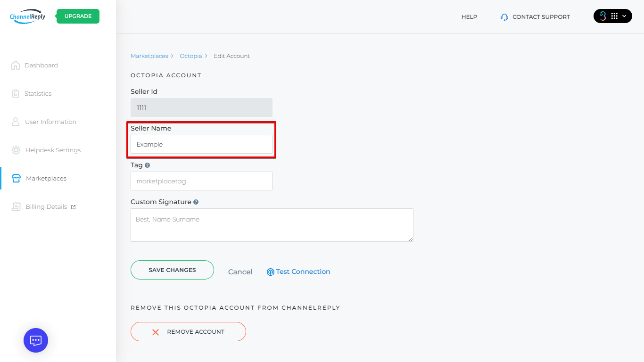Click the User Information person icon
644x362 pixels.
(16, 122)
